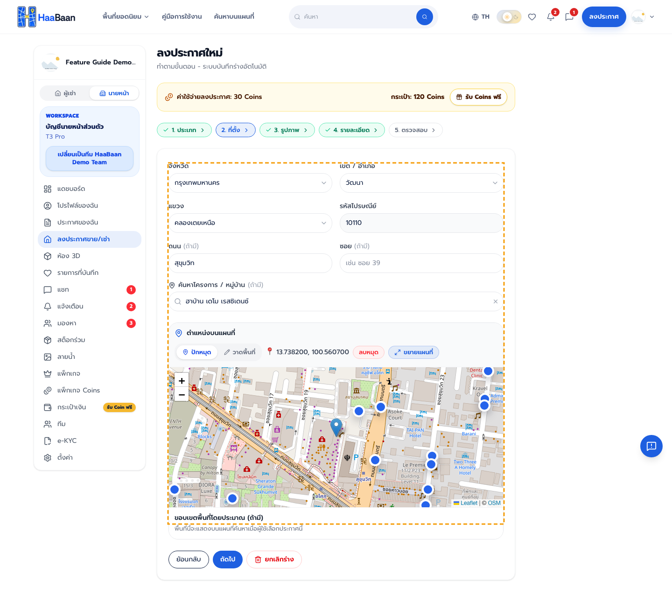Zoom in on the map
This screenshot has height=616, width=672.
click(182, 381)
